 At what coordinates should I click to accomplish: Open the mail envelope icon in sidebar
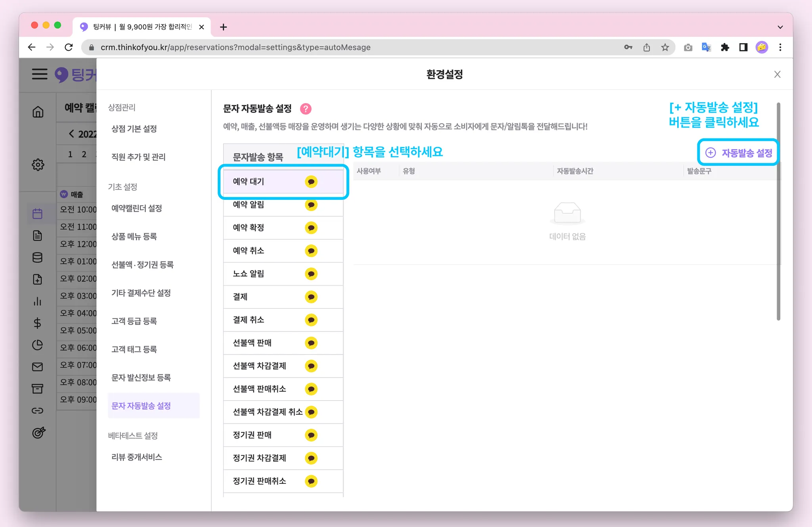[x=38, y=367]
